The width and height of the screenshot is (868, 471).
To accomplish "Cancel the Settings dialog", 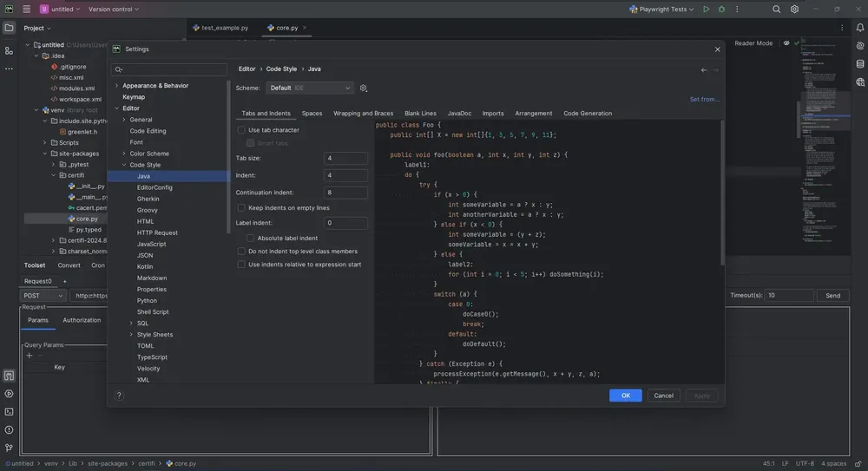I will (663, 396).
